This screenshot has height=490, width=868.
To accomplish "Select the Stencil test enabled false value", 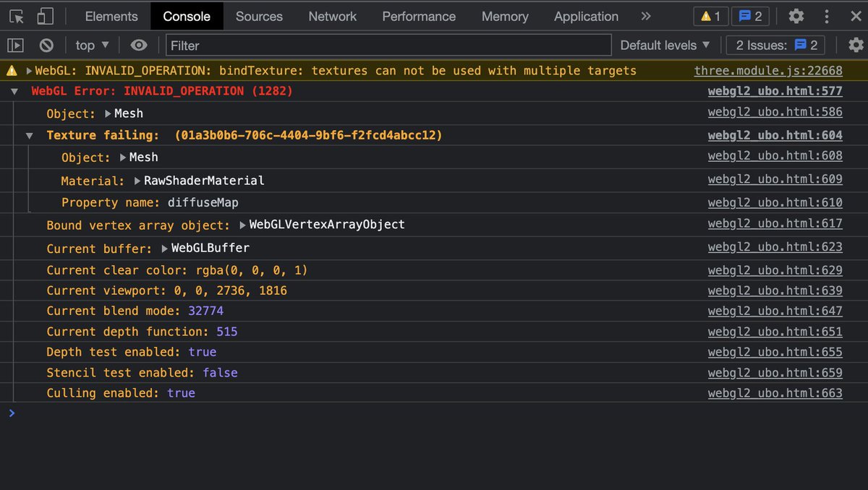I will click(220, 373).
